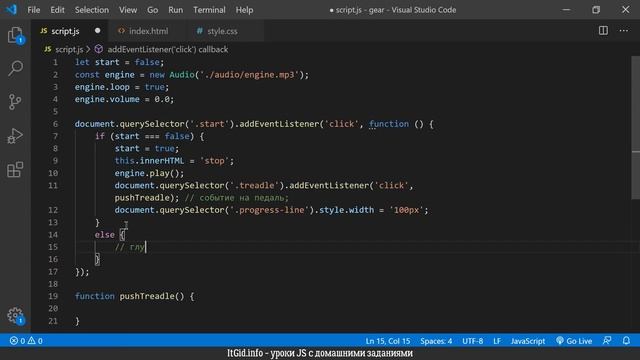Viewport: 640px width, 360px height.
Task: Click the errors and warnings indicator
Action: click(x=26, y=341)
